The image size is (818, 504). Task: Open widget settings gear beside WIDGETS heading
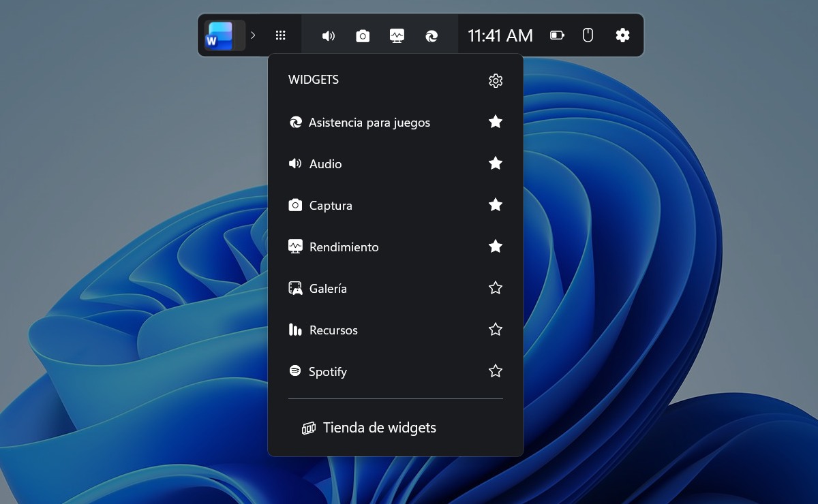click(496, 80)
